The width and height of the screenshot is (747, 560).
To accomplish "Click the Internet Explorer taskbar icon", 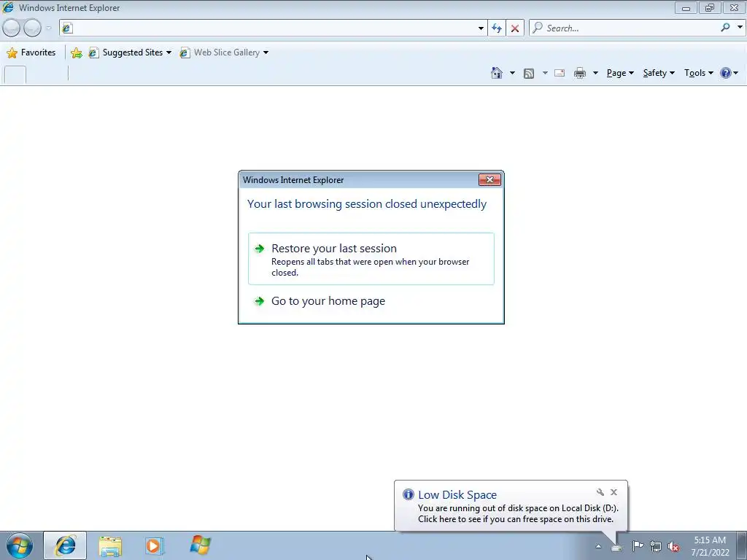I will tap(65, 545).
